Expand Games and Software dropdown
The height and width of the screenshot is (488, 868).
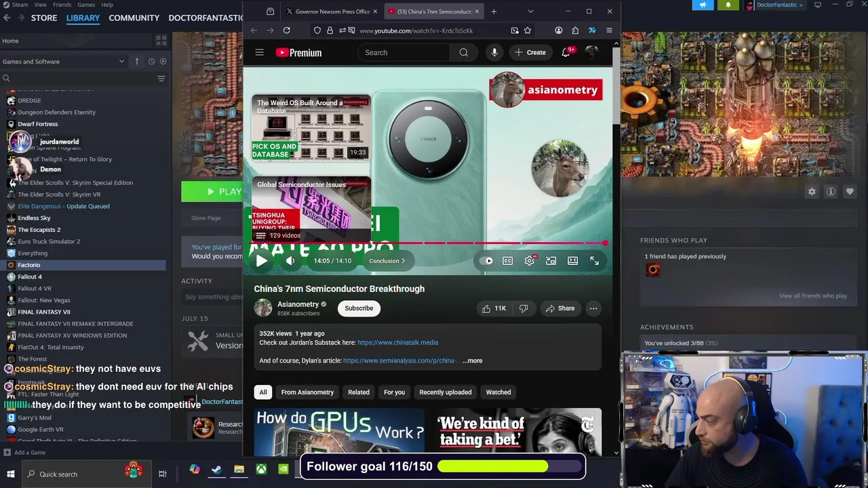pos(121,62)
